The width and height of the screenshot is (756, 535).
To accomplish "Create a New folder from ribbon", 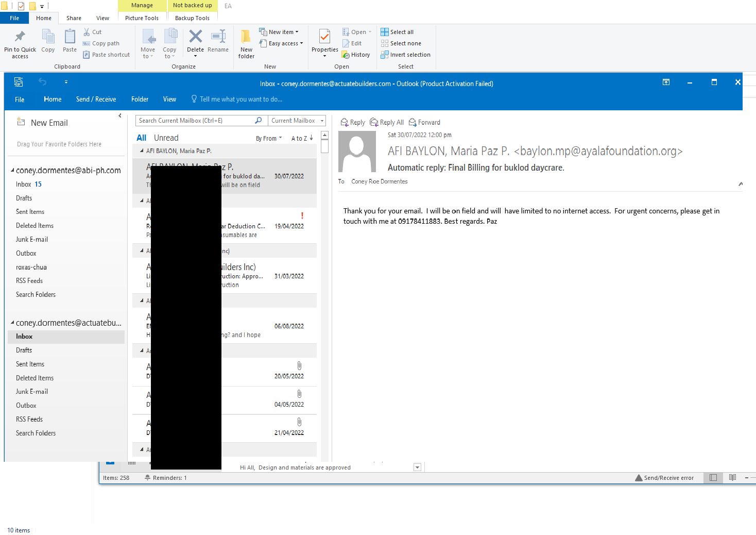I will tap(246, 43).
